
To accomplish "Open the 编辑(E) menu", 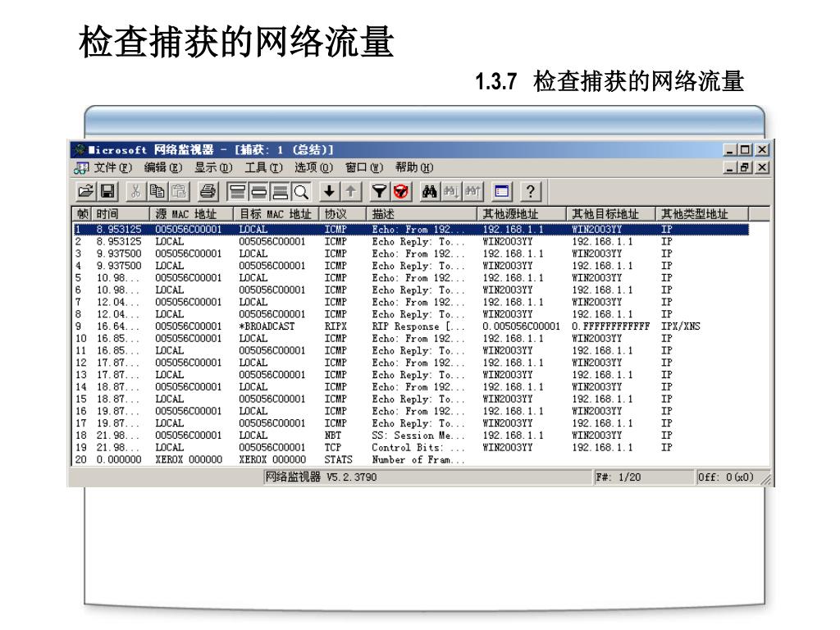I will click(x=163, y=167).
